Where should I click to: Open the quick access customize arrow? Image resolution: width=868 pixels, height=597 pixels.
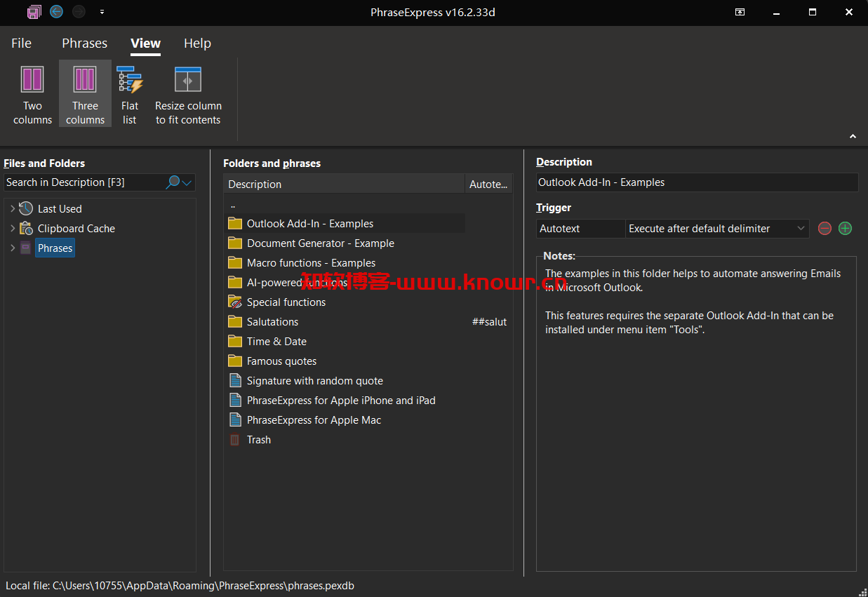click(102, 12)
